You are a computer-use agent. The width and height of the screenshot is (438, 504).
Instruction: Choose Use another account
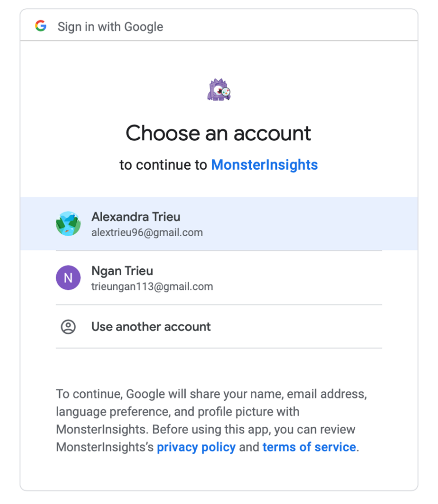(x=219, y=327)
